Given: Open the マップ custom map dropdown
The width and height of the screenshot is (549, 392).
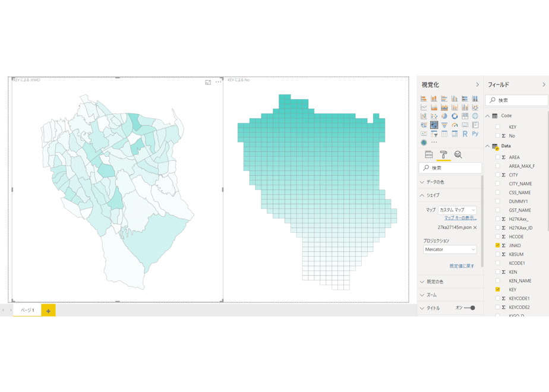Looking at the screenshot, I should pyautogui.click(x=457, y=210).
